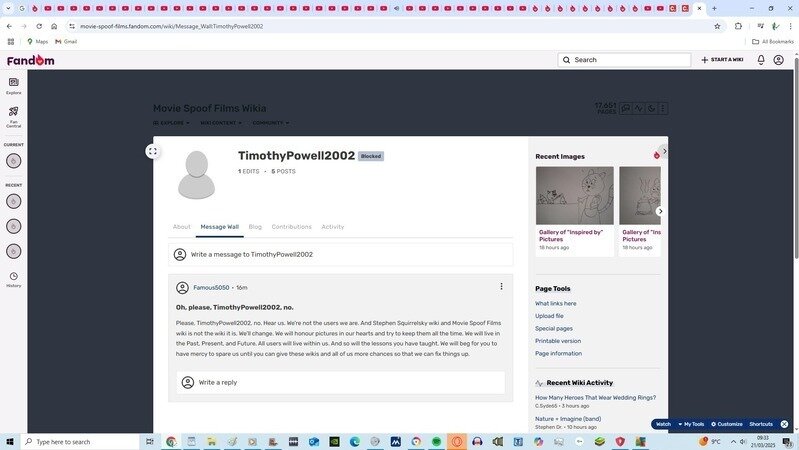
Task: Click next arrow in Recent Images carousel
Action: pos(660,211)
